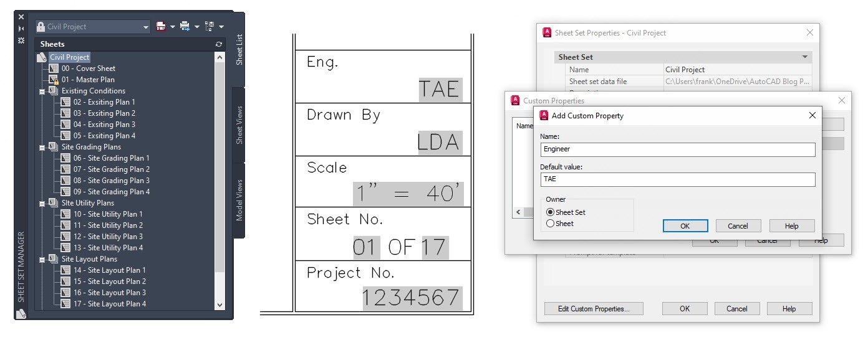Collapse Sheet Set section in properties dialog
This screenshot has width=868, height=345.
[805, 57]
